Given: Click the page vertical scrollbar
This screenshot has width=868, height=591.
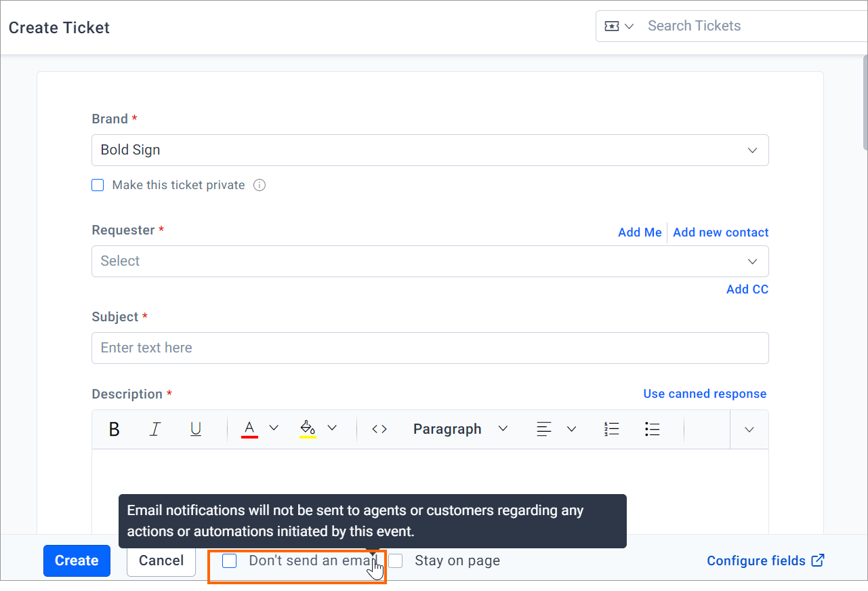Looking at the screenshot, I should (865, 104).
